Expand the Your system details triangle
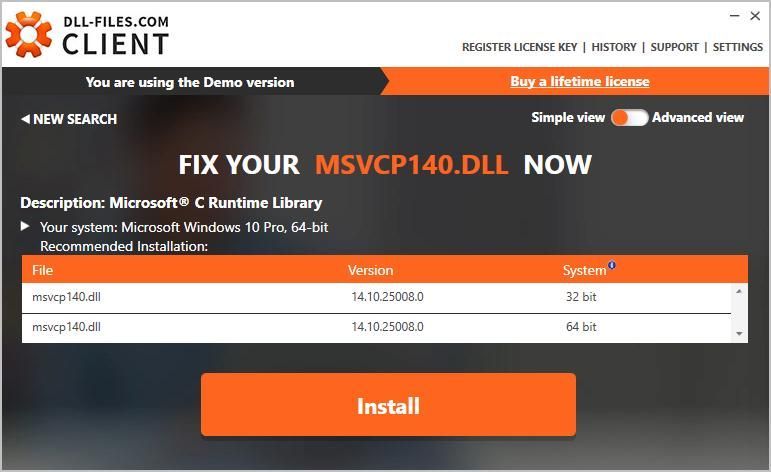771x472 pixels. (x=25, y=227)
